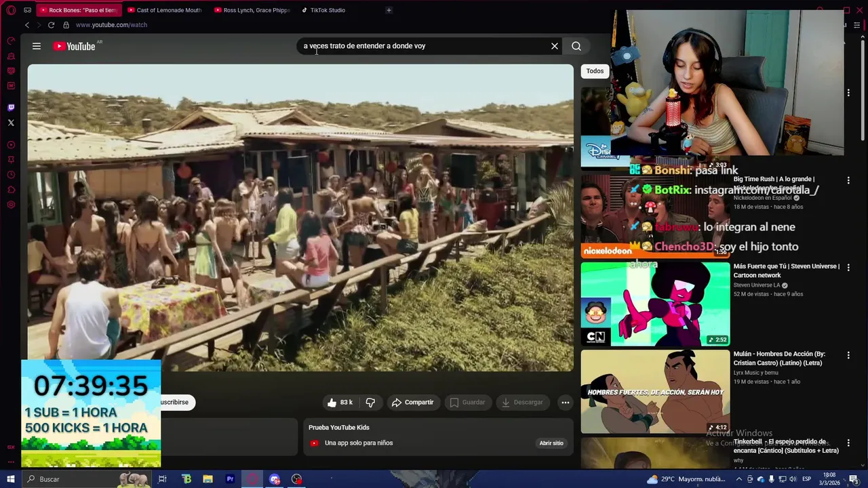Like the video with 83 k thumbs-up
The height and width of the screenshot is (488, 868).
click(x=340, y=403)
